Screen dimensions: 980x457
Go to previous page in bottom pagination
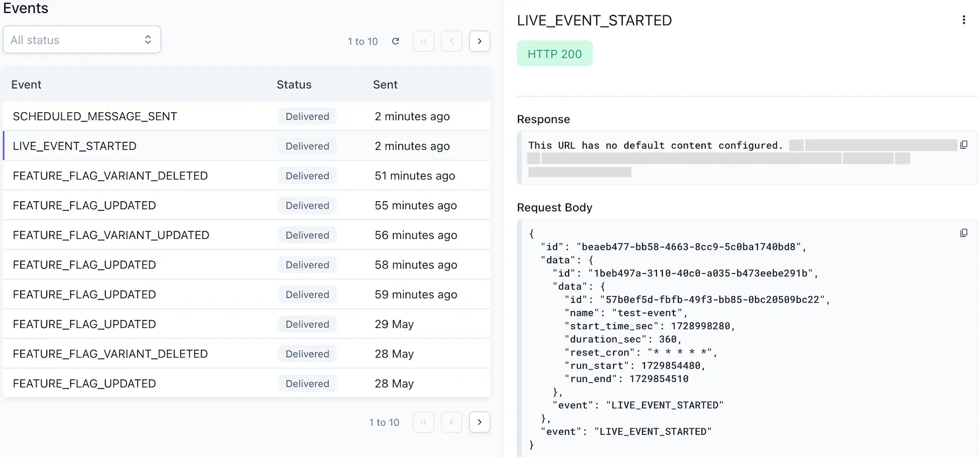click(451, 422)
